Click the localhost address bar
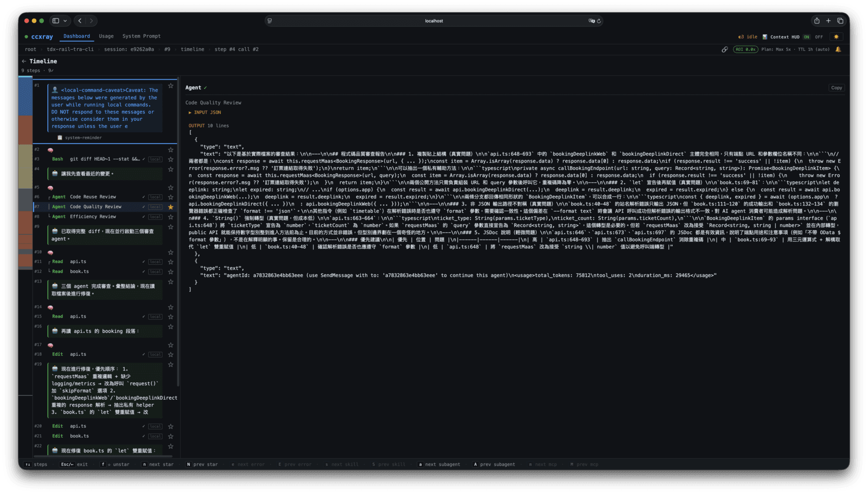Viewport: 868px width, 494px height. click(x=434, y=21)
